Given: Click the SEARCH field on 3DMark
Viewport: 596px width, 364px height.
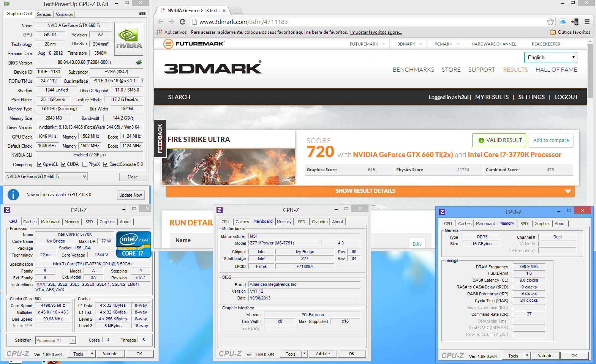Looking at the screenshot, I should click(x=179, y=97).
